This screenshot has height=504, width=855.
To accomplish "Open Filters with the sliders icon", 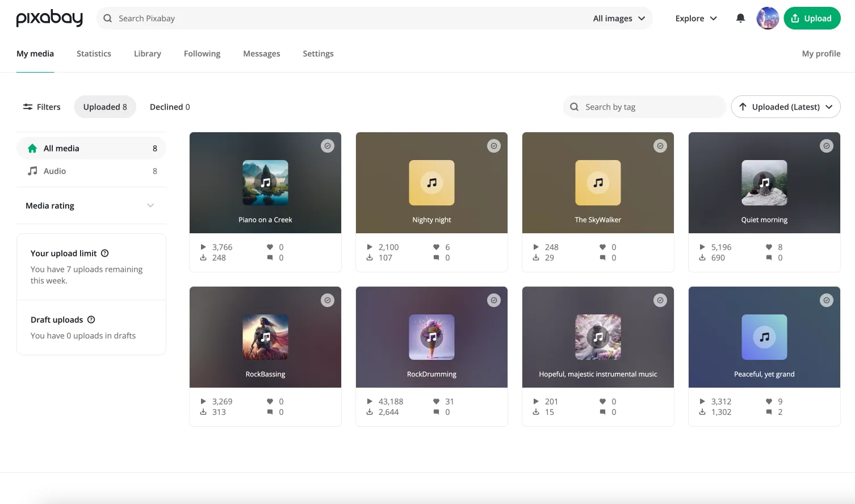I will click(41, 107).
